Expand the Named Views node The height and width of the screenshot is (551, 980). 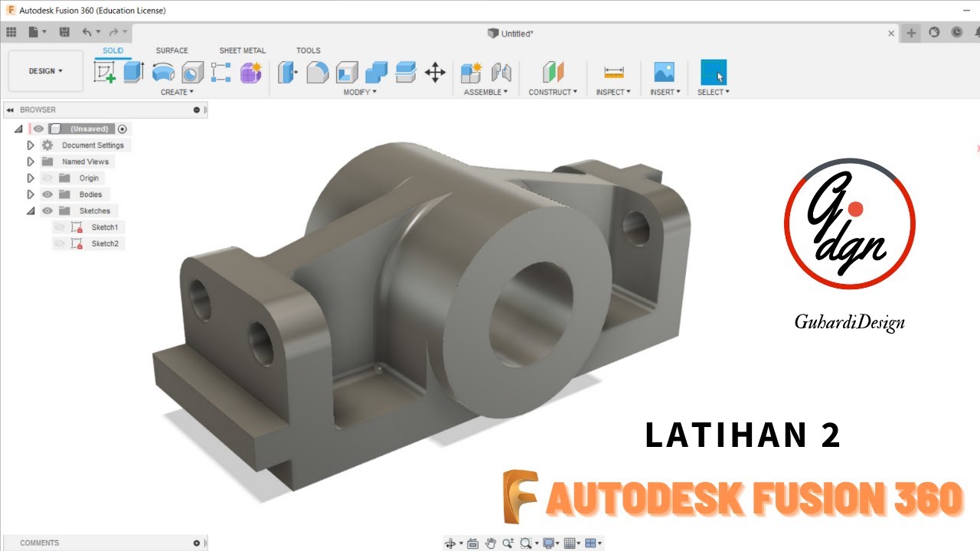tap(31, 161)
